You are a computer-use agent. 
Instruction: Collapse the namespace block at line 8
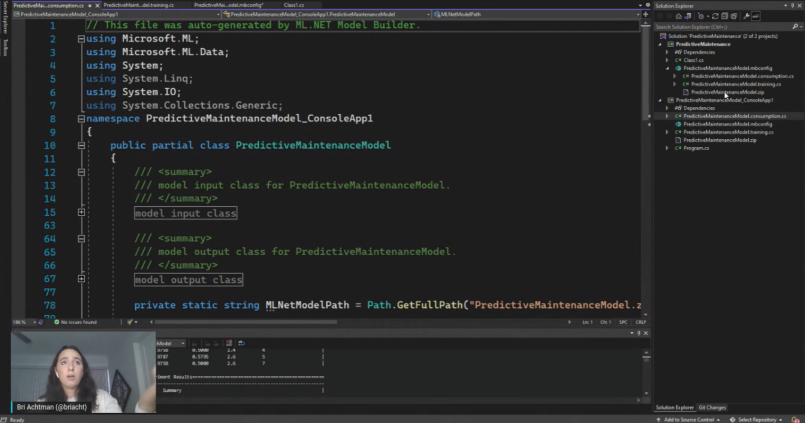(81, 119)
